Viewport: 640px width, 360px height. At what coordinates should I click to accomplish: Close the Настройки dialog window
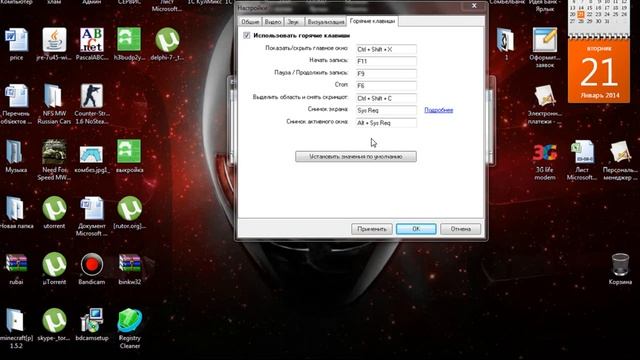tap(474, 6)
